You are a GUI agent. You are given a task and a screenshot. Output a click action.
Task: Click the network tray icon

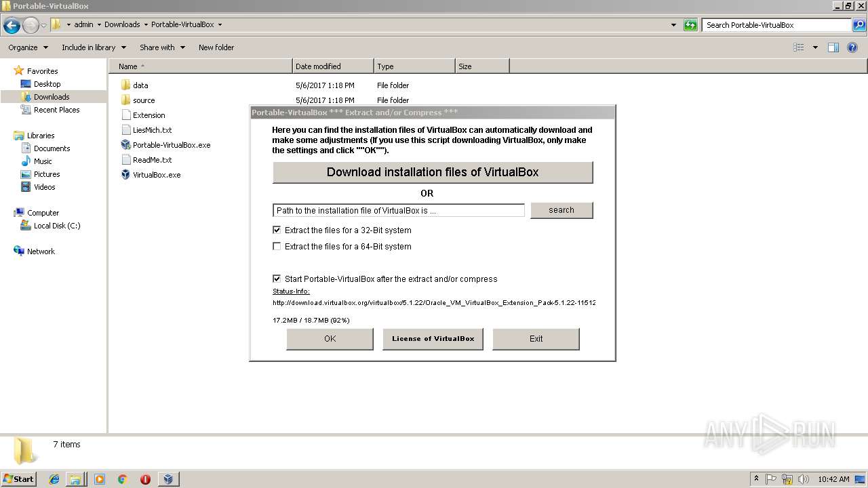pos(787,479)
